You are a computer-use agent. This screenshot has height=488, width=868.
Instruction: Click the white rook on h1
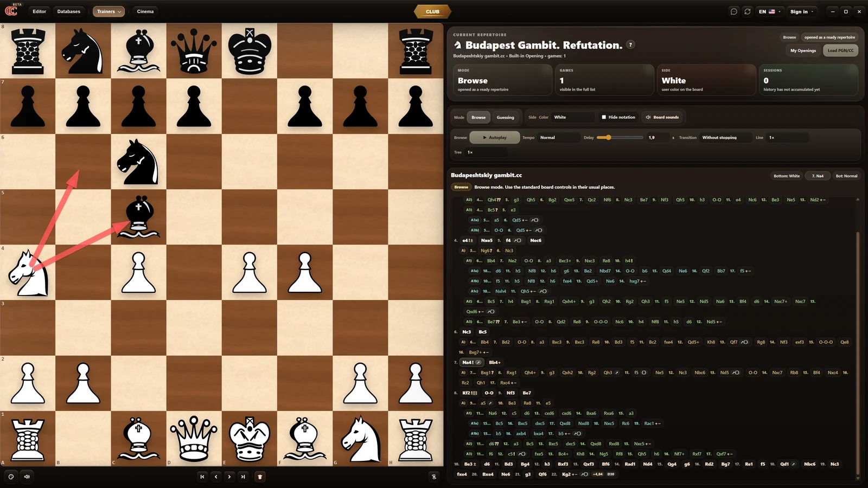416,439
